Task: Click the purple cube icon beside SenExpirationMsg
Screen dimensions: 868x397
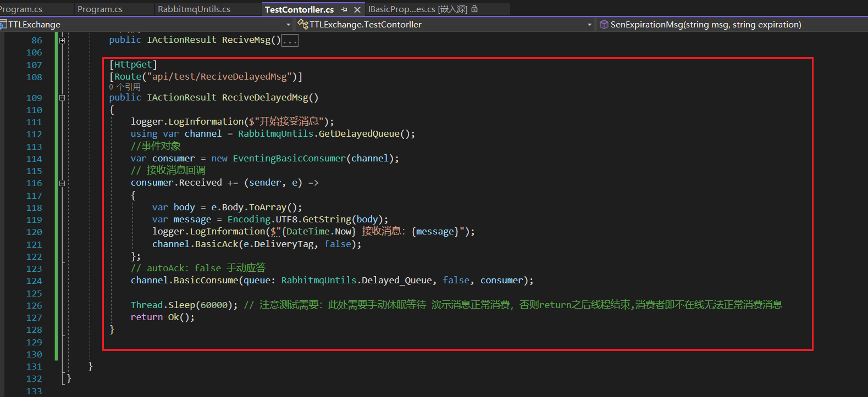Action: (x=604, y=24)
